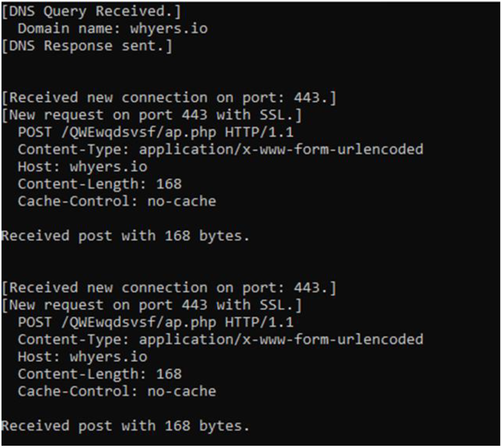This screenshot has height=448, width=501.
Task: Select the second Cache-Control: no-cache header
Action: pyautogui.click(x=117, y=391)
